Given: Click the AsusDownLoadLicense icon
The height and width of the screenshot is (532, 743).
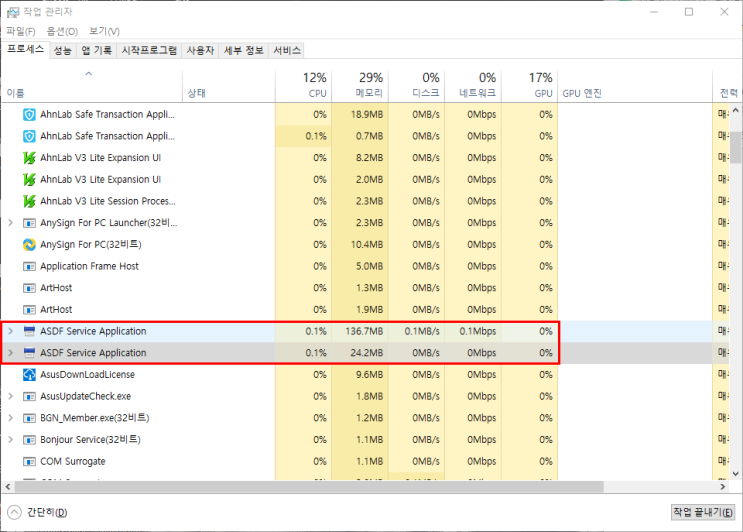Looking at the screenshot, I should pyautogui.click(x=29, y=375).
